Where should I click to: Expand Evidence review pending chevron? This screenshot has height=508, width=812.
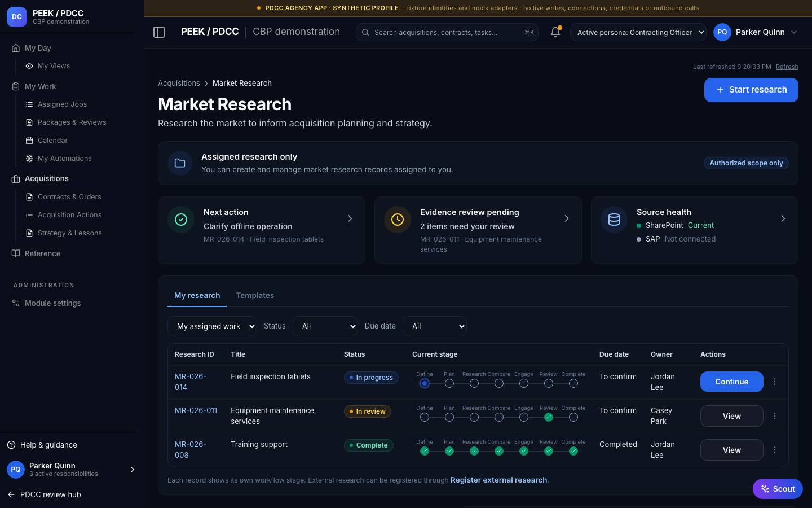pyautogui.click(x=567, y=218)
